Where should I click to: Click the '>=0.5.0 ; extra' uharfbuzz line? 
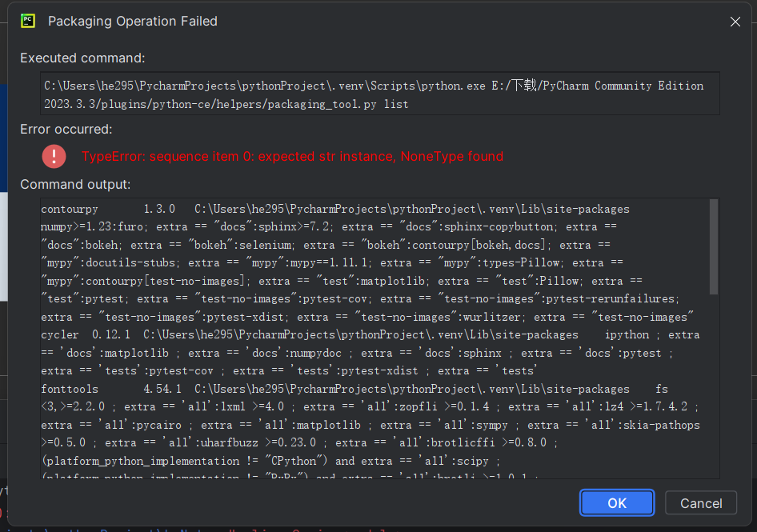[299, 442]
